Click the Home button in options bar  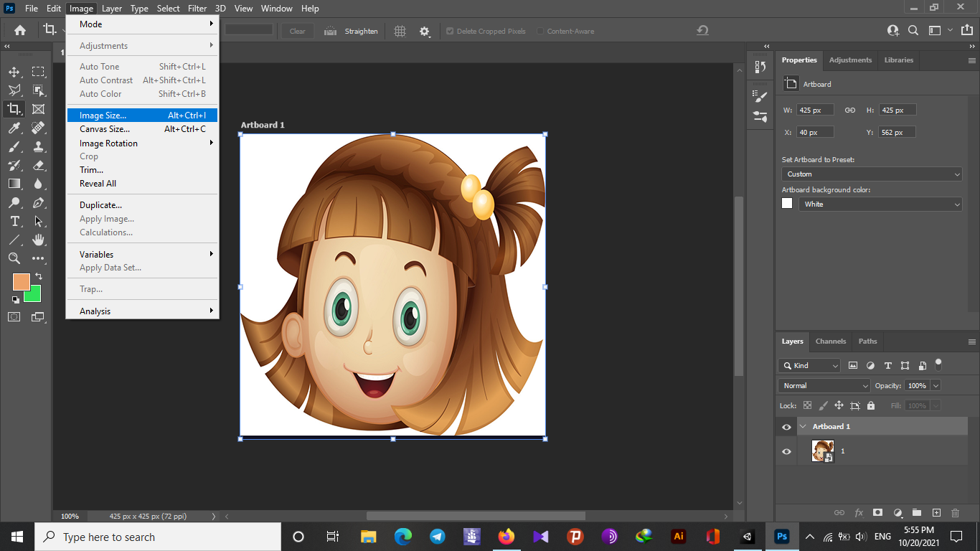tap(20, 30)
